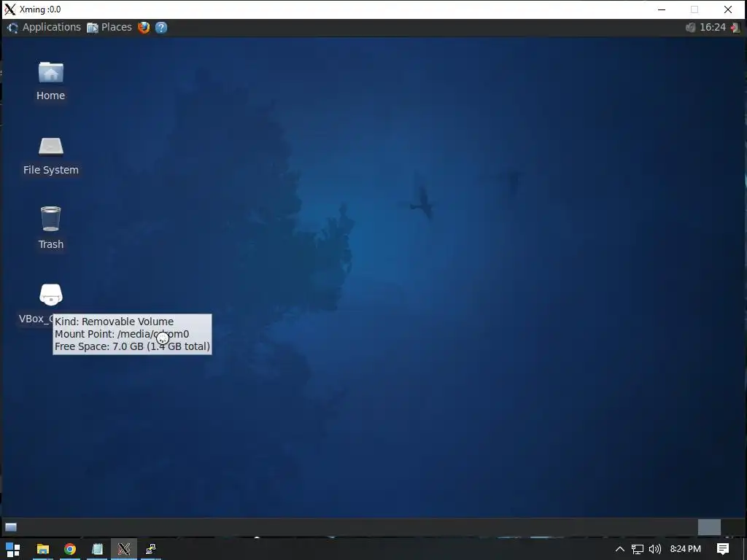Close the Xming window
747x560 pixels.
728,9
